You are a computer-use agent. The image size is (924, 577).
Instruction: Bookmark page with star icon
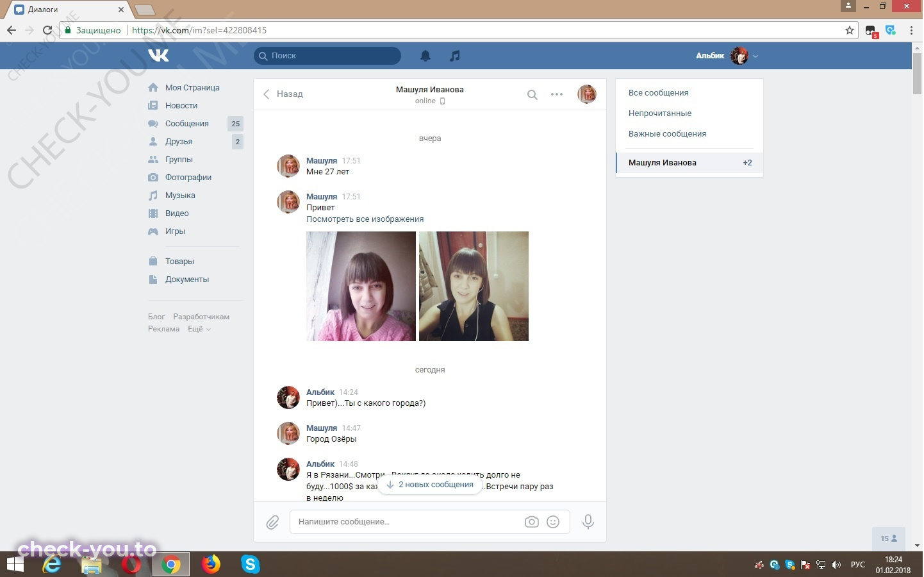[850, 30]
